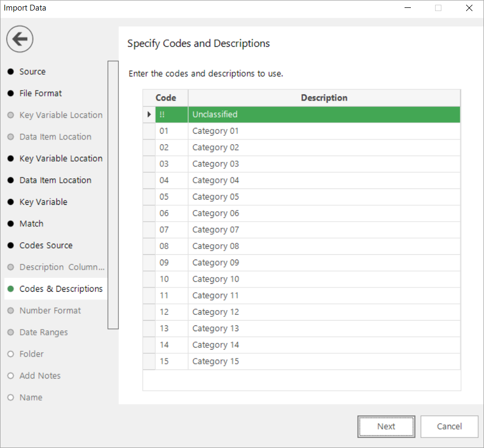Select code cell 07

point(172,230)
